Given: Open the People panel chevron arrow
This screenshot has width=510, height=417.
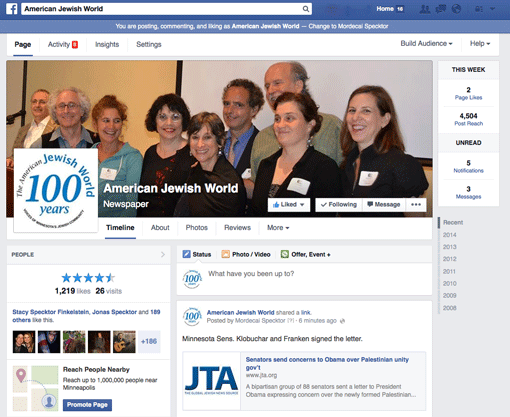Looking at the screenshot, I should point(163,254).
